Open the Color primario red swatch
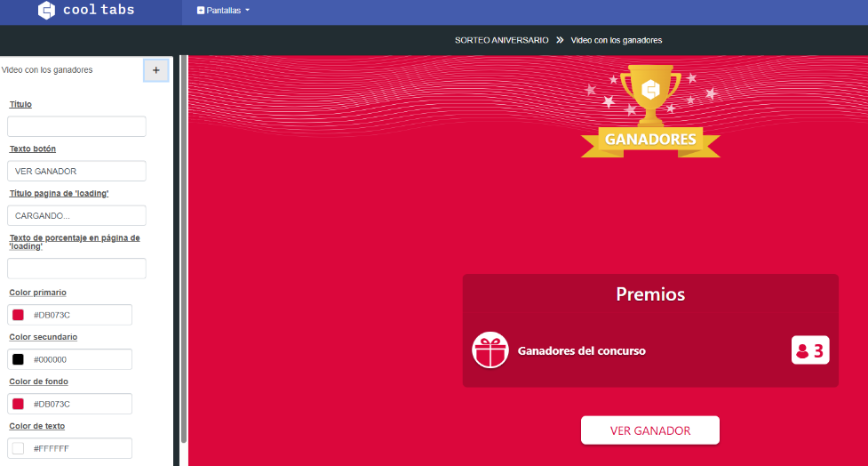This screenshot has height=466, width=868. 19,315
